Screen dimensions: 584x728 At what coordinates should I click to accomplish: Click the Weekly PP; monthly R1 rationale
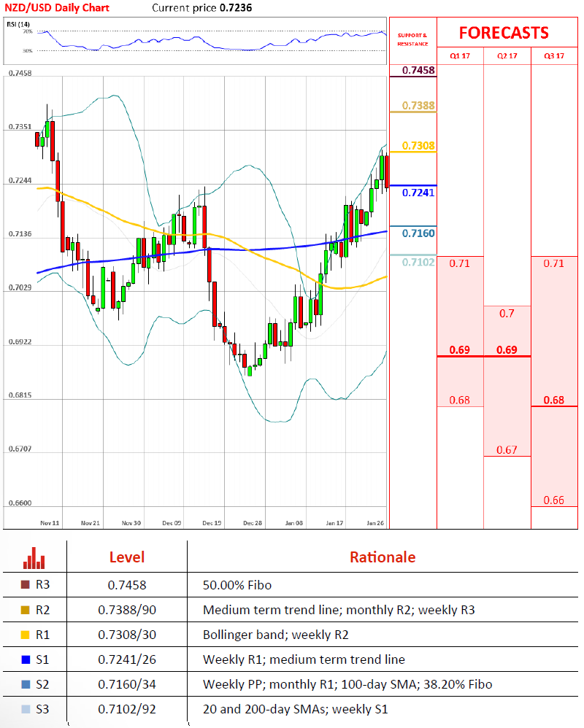click(347, 684)
